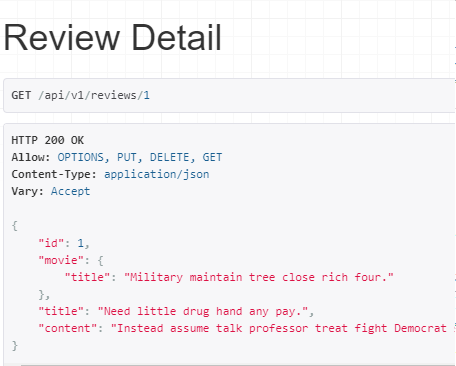456x366 pixels.
Task: Click the Vary: header label
Action: point(28,191)
